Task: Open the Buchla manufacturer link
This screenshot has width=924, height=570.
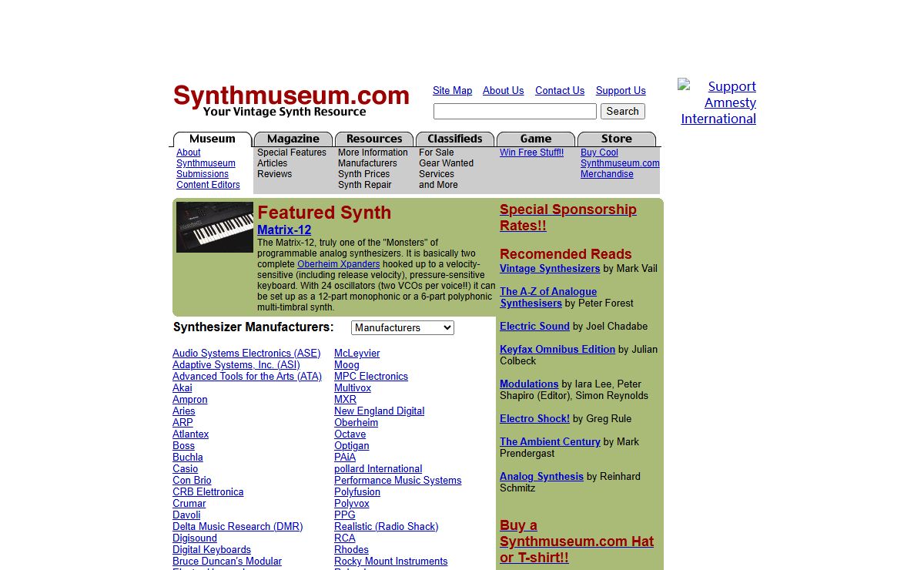Action: click(188, 458)
